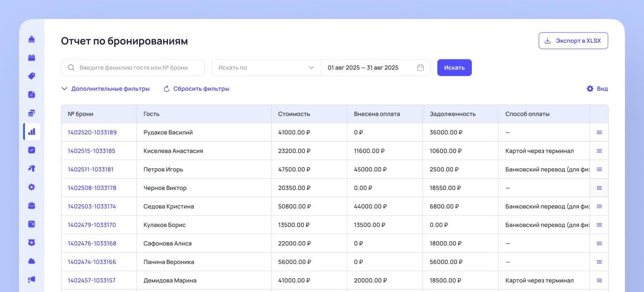Open row menu for Киселева Анастасия
The width and height of the screenshot is (644, 292).
click(x=599, y=151)
